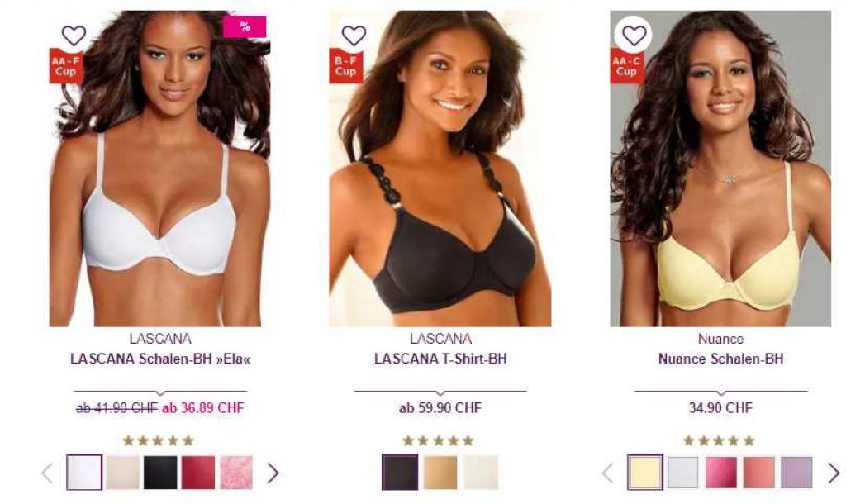Expand price details under Nuance Schalen-BH
The height and width of the screenshot is (504, 846).
720,392
